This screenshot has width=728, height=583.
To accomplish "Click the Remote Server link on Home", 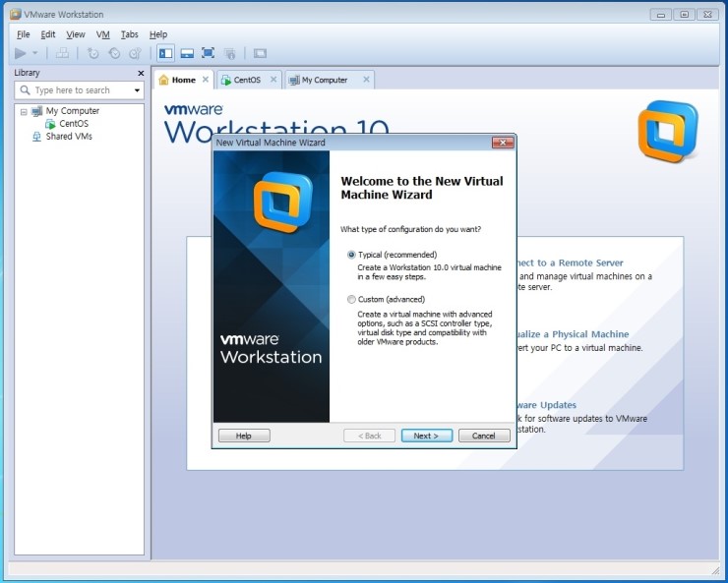I will (569, 262).
